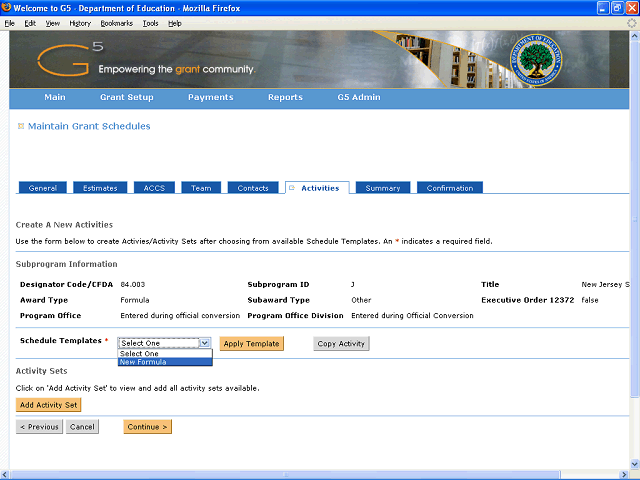Open the History menu

pyautogui.click(x=80, y=23)
